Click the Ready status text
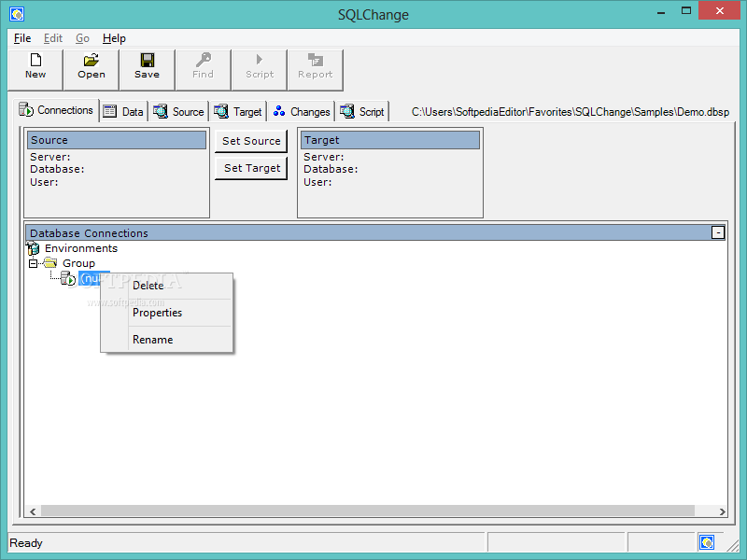This screenshot has height=560, width=747. pyautogui.click(x=26, y=543)
